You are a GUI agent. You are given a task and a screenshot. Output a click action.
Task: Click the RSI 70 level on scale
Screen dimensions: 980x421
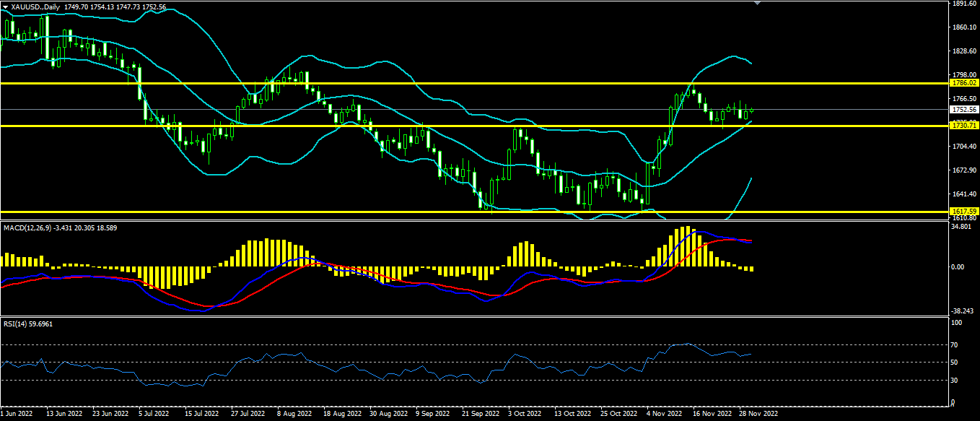(x=955, y=345)
